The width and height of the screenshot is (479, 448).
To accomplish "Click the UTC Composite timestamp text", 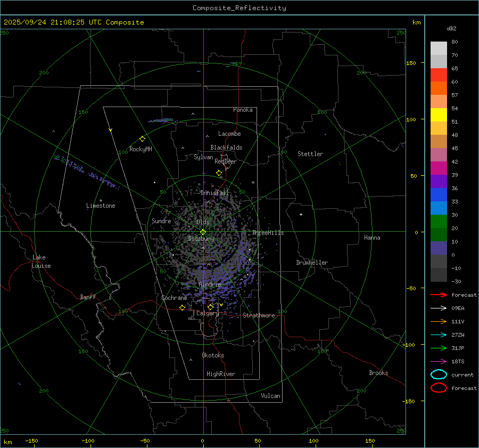I will pos(74,22).
